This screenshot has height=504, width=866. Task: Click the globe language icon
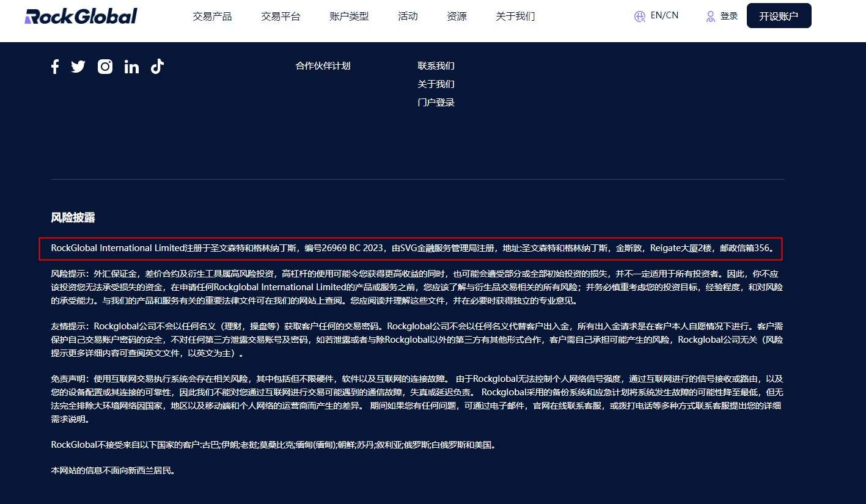pyautogui.click(x=639, y=16)
